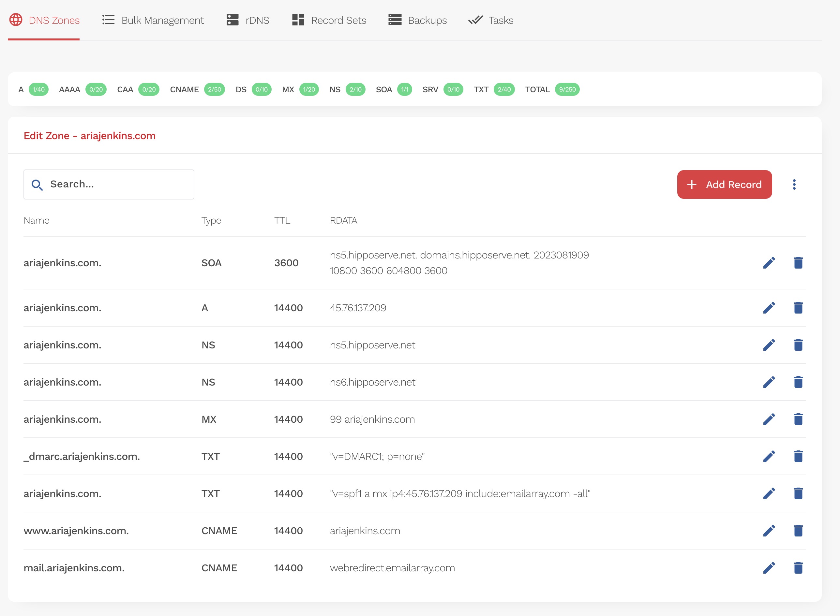Image resolution: width=840 pixels, height=616 pixels.
Task: Open the Backups tab
Action: click(417, 20)
